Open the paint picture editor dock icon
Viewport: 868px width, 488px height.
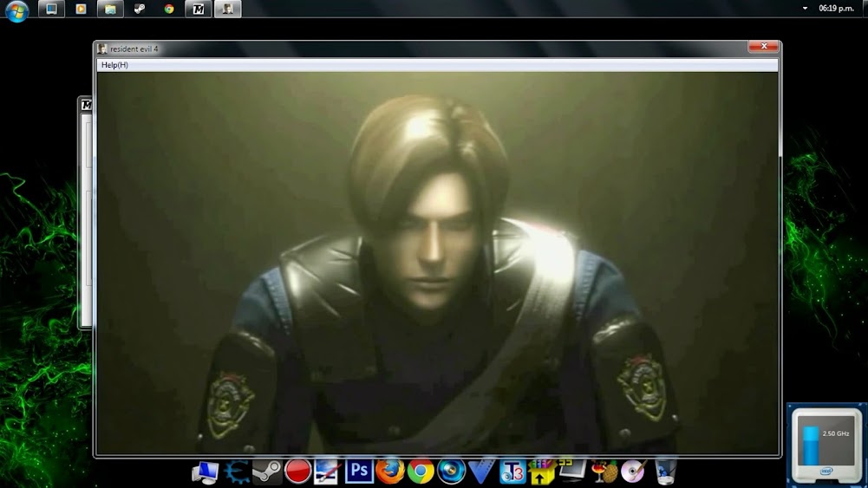[327, 472]
